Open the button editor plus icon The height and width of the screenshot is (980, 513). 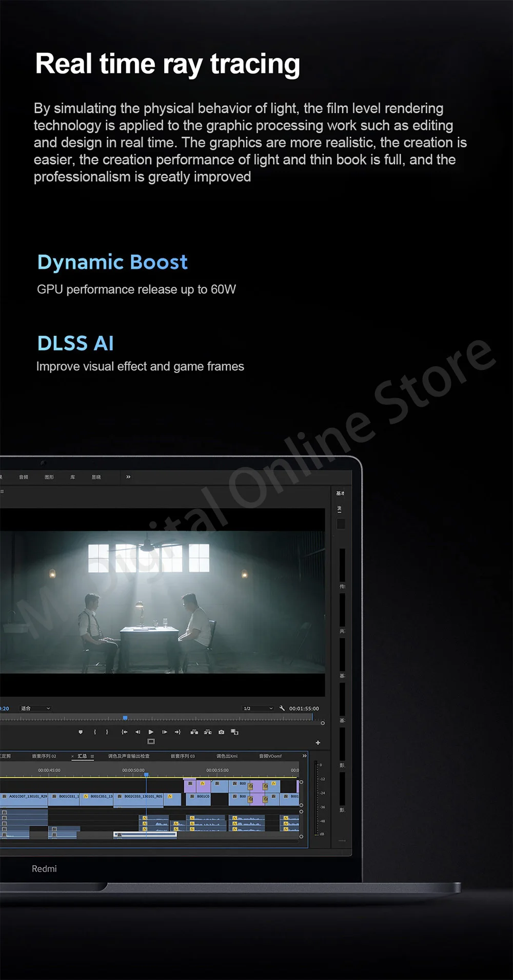pos(318,742)
